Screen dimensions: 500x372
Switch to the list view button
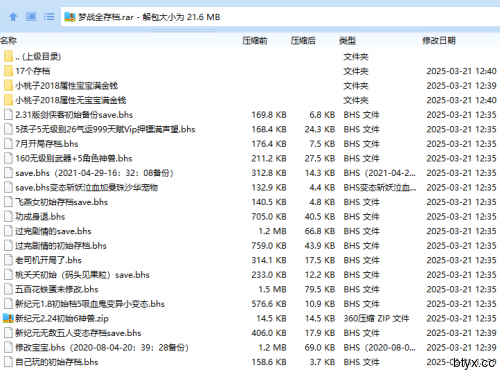pyautogui.click(x=49, y=17)
